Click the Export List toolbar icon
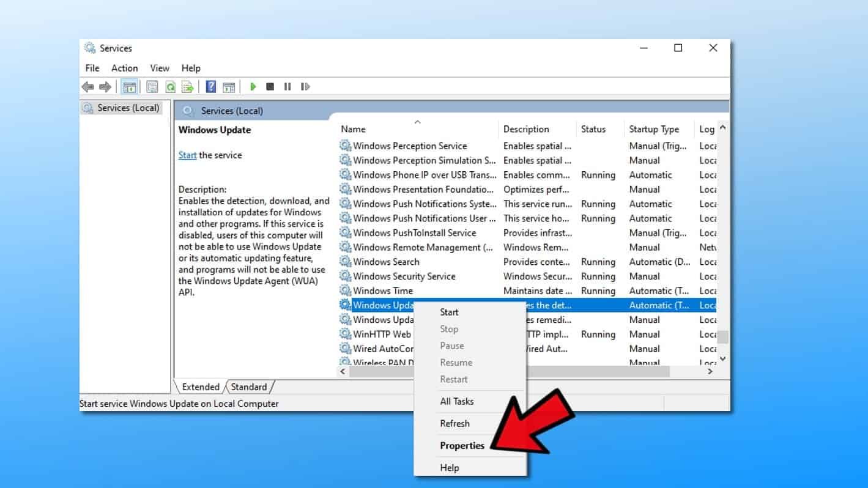The image size is (868, 488). (188, 87)
